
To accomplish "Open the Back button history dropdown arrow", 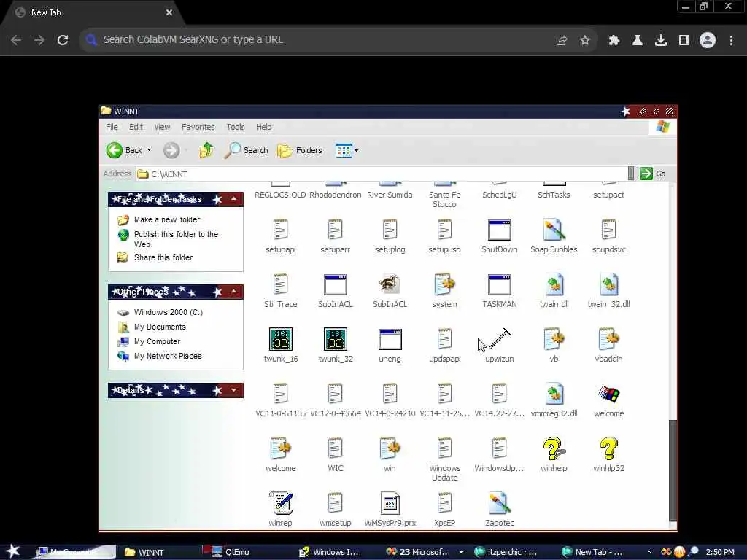I will [149, 150].
